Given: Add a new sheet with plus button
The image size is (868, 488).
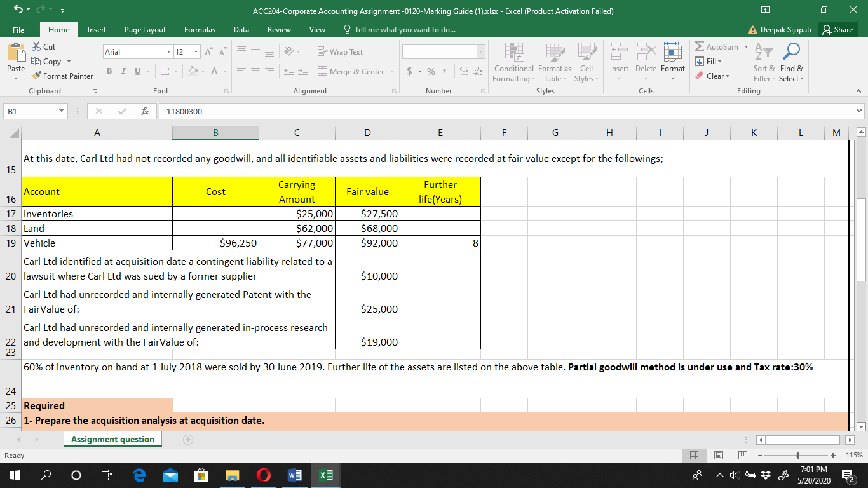Looking at the screenshot, I should pyautogui.click(x=188, y=439).
